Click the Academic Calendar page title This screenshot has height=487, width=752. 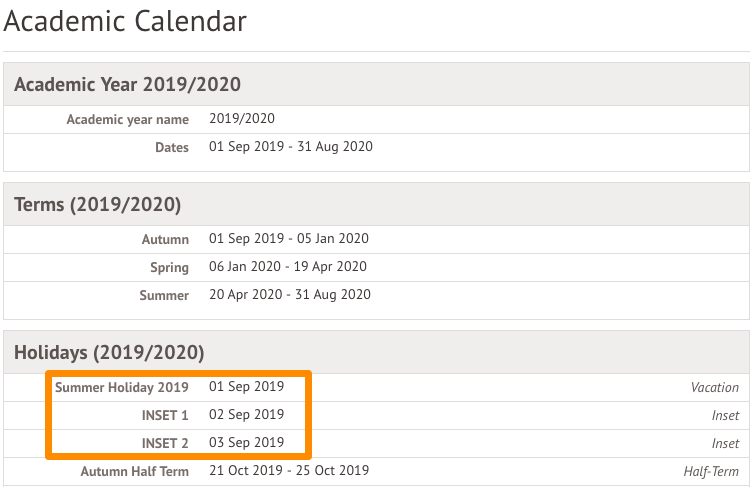point(125,21)
